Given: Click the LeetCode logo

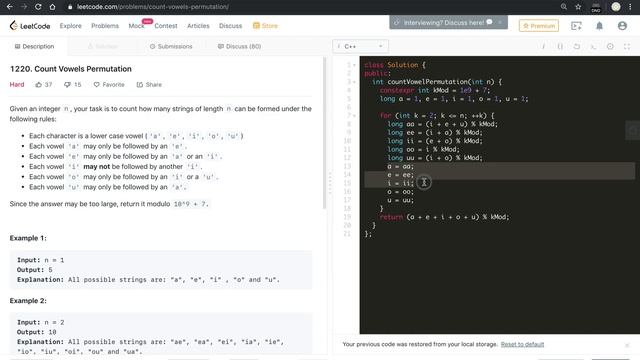Looking at the screenshot, I should tap(30, 26).
